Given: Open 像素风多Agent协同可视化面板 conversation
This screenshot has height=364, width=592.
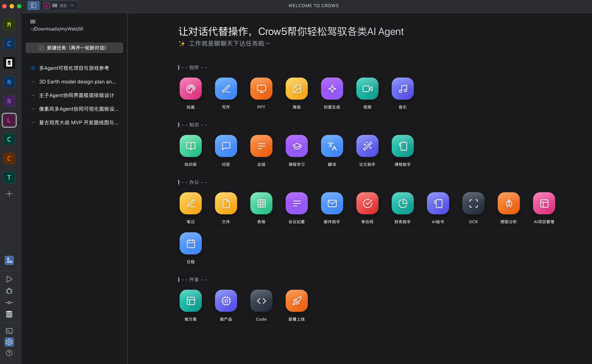Looking at the screenshot, I should point(74,109).
